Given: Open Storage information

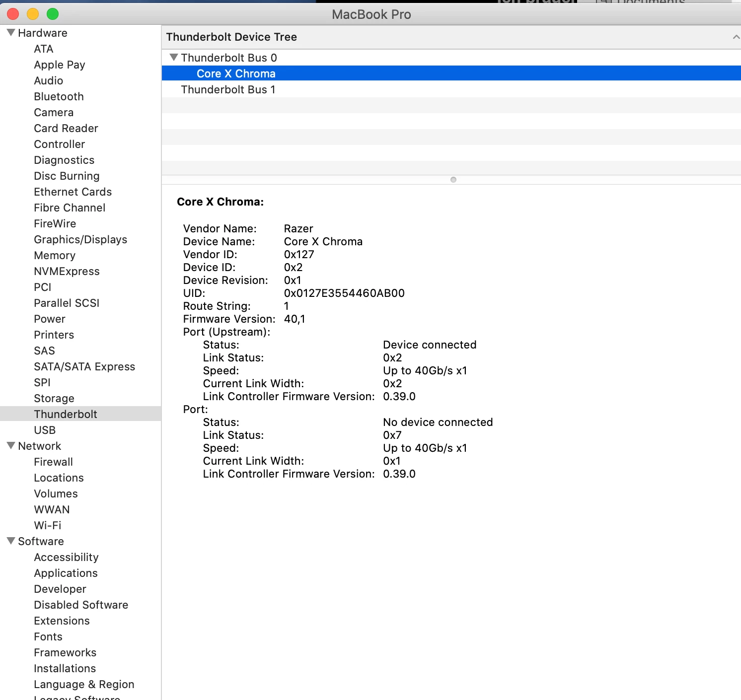Looking at the screenshot, I should tap(54, 398).
